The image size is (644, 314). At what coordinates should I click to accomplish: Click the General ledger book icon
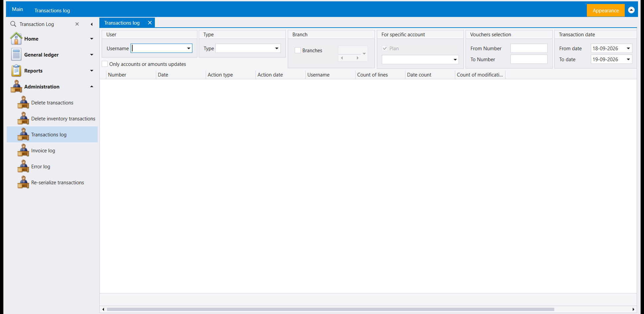(x=16, y=55)
